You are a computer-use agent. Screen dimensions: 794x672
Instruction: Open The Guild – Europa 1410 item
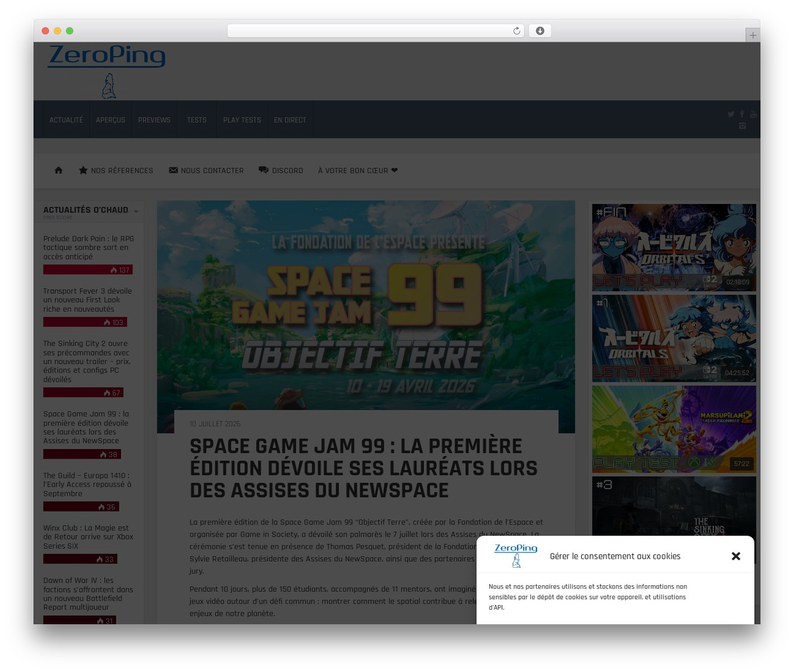[87, 485]
